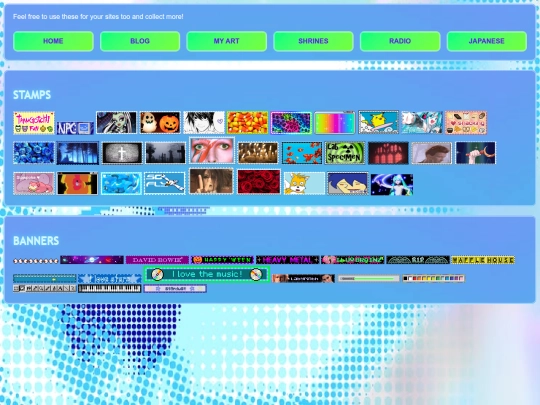540x405 pixels.
Task: Select the dark portrait faces banner
Action: [303, 278]
